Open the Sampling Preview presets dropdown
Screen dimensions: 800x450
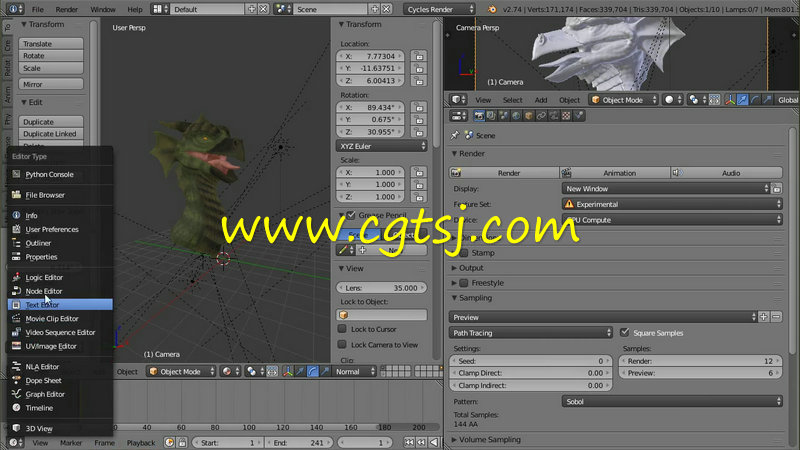(x=603, y=317)
